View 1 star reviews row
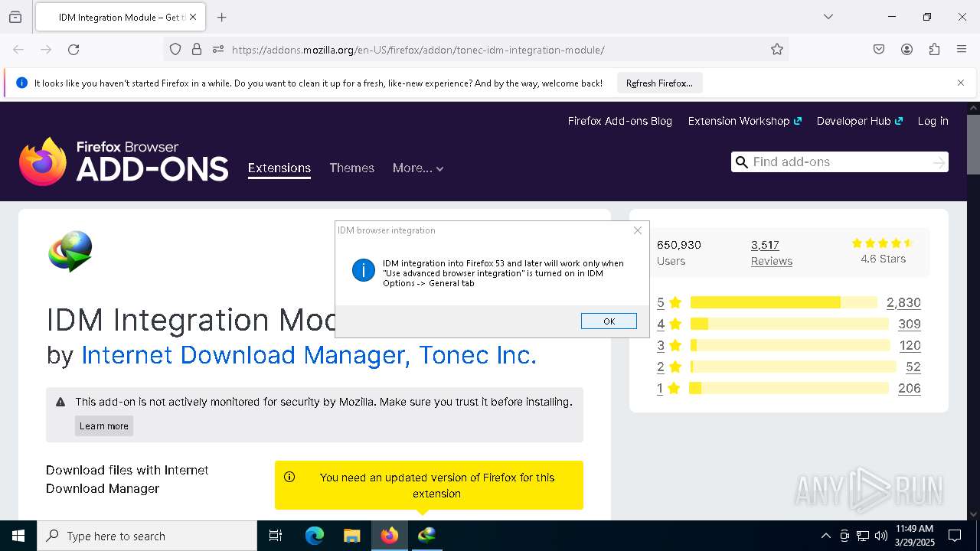Viewport: 980px width, 551px height. [x=789, y=388]
